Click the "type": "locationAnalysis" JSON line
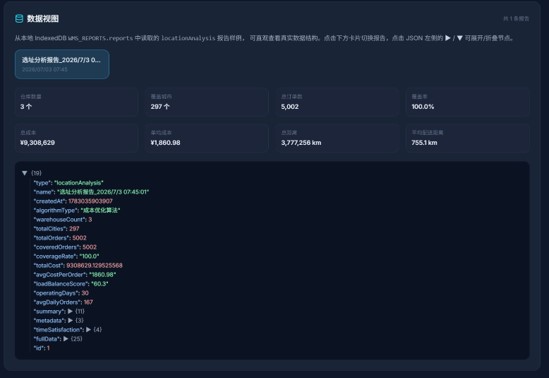Viewport: 549px width, 378px height. (x=68, y=183)
